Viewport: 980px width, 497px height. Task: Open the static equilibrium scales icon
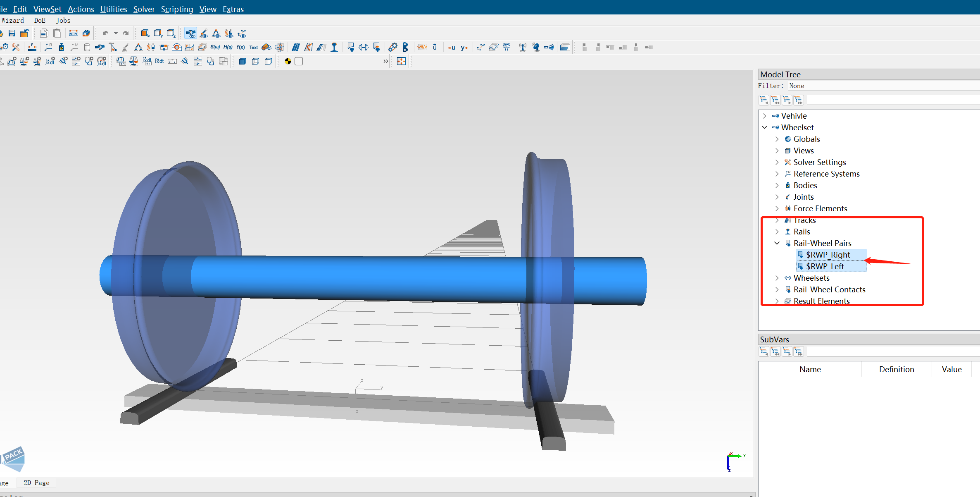pyautogui.click(x=133, y=61)
